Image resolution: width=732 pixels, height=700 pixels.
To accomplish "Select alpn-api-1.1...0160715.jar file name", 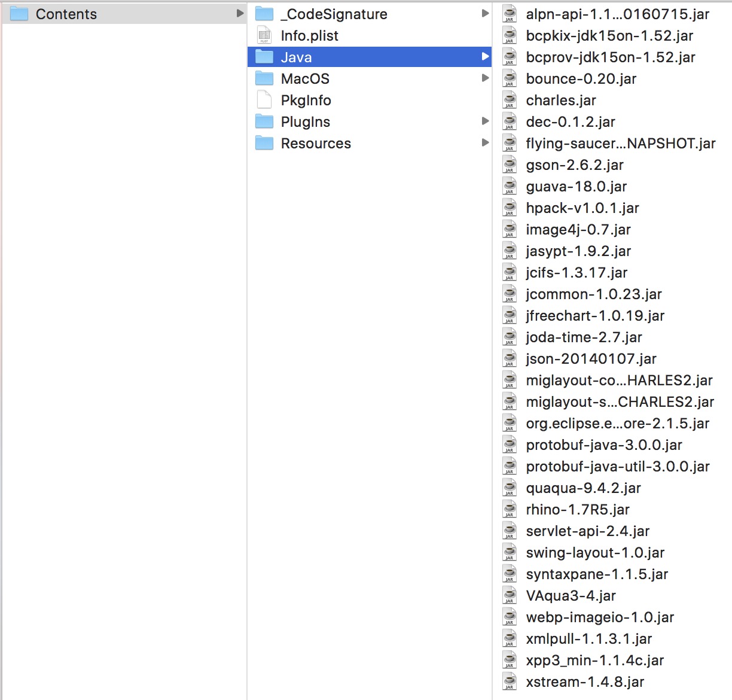I will [618, 14].
